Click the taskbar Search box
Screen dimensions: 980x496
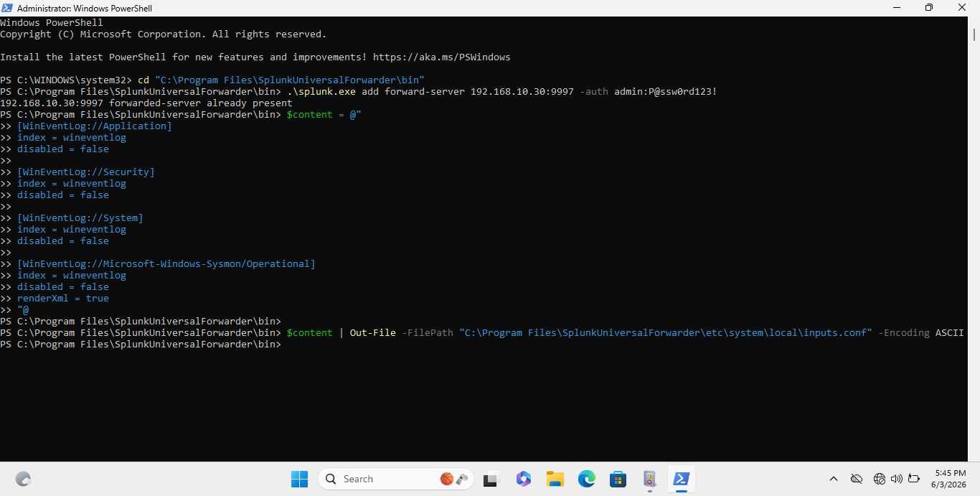pyautogui.click(x=395, y=479)
